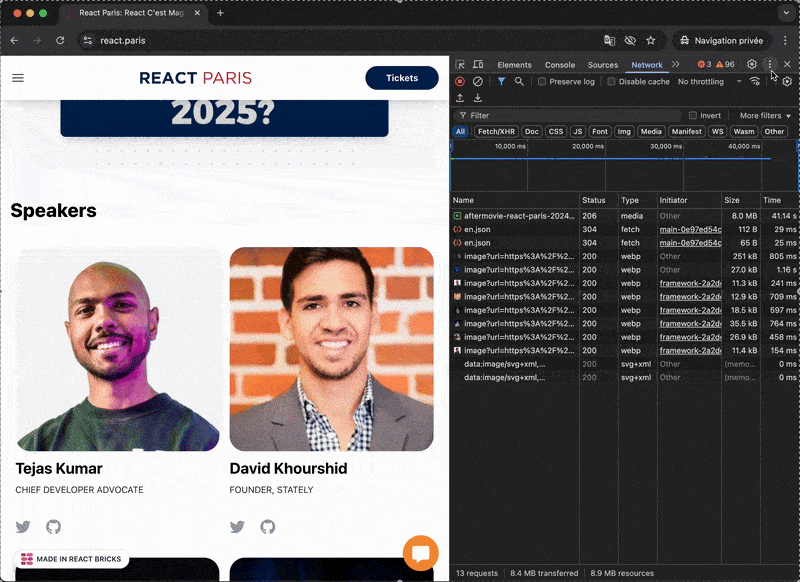Open the site hamburger menu
This screenshot has width=800, height=582.
[x=18, y=78]
